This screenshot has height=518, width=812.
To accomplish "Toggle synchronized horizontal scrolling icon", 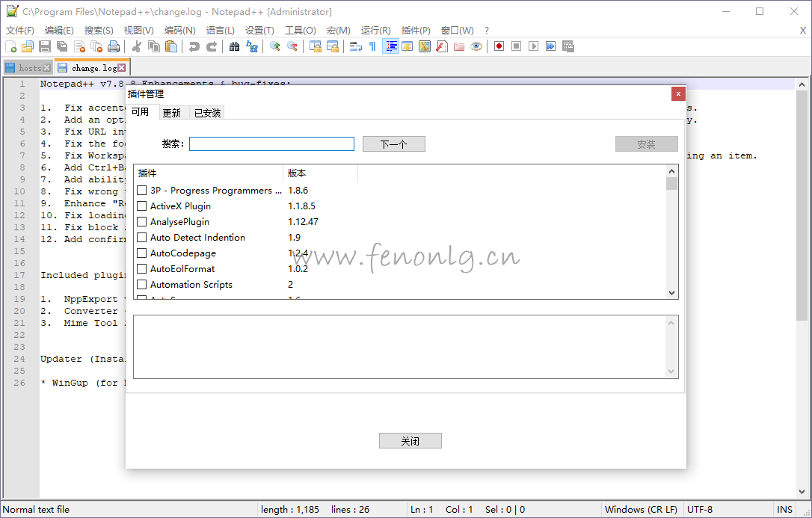I will coord(333,46).
